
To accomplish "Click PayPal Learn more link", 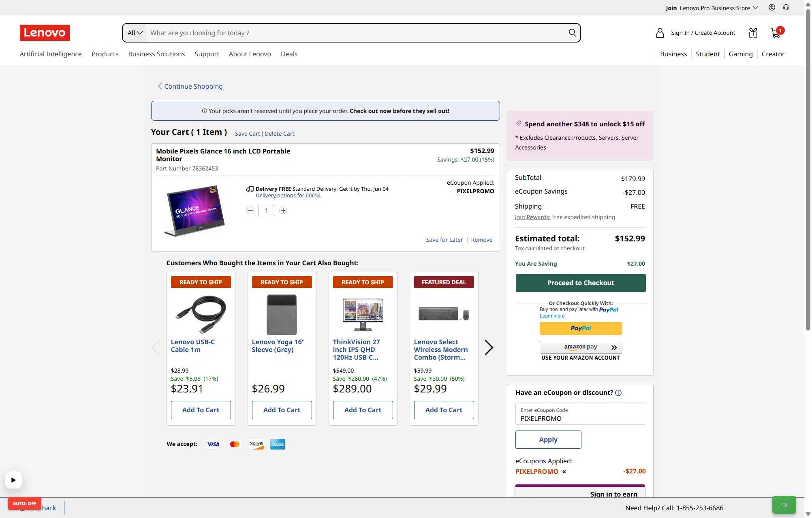I will point(552,316).
